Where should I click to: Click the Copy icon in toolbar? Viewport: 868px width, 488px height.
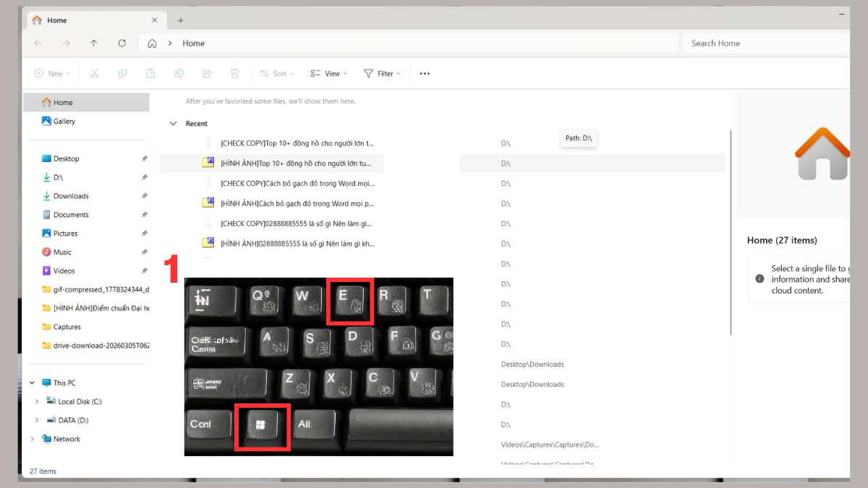click(x=122, y=73)
